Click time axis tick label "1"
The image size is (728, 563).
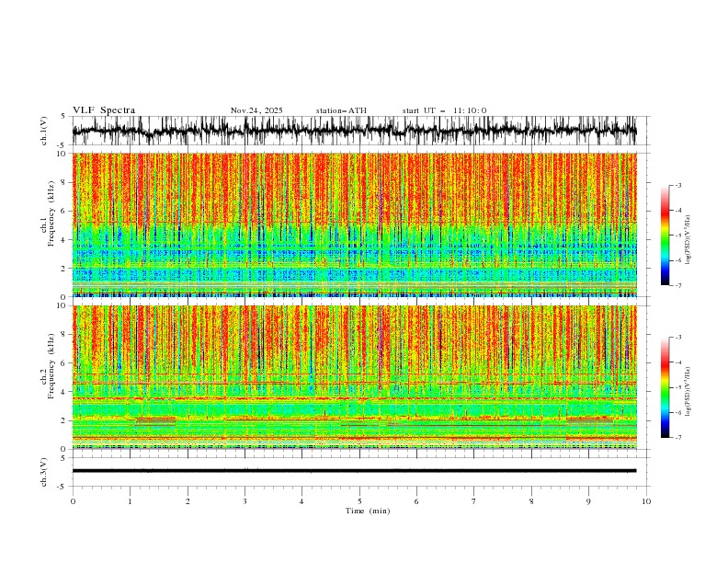point(130,501)
